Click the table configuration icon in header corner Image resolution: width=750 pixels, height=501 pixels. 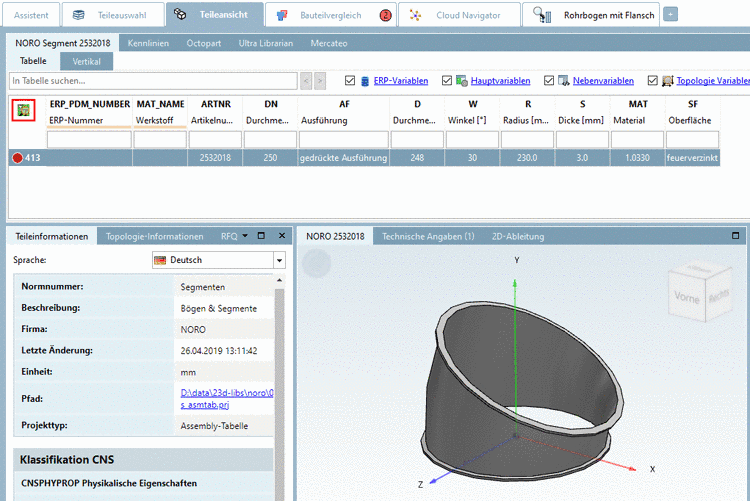(23, 111)
